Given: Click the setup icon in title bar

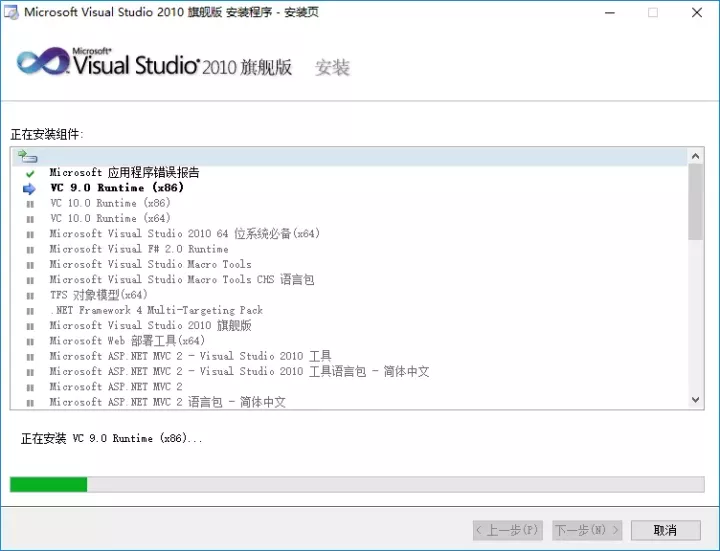Looking at the screenshot, I should click(11, 12).
